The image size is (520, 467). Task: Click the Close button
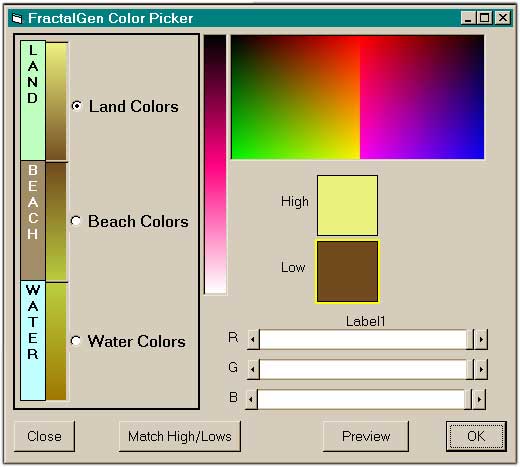44,436
